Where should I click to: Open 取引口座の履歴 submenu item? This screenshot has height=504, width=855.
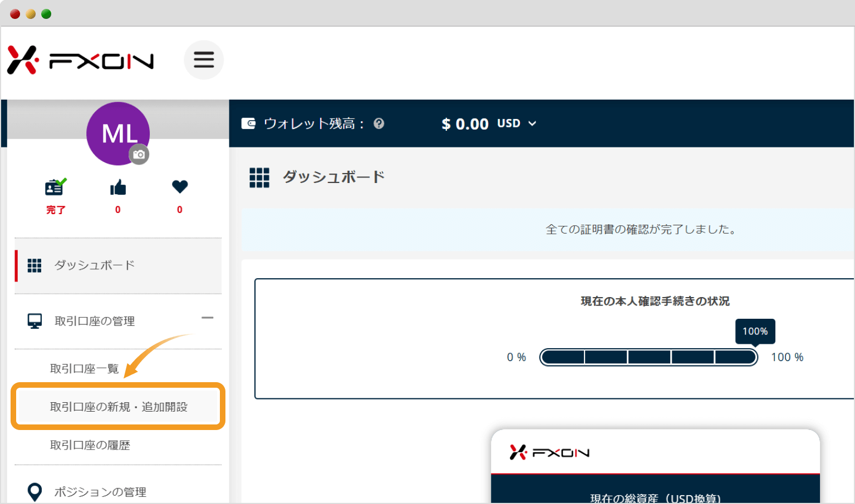point(90,445)
